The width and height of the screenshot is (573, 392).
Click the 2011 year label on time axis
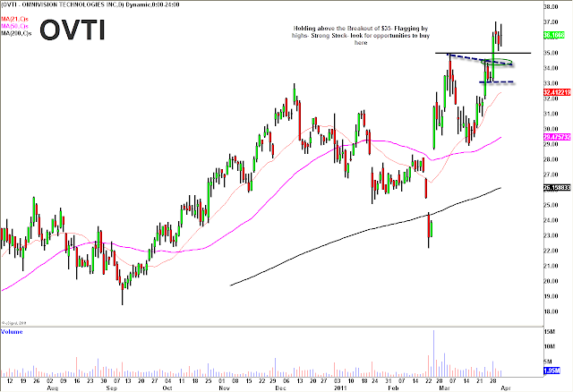click(x=338, y=388)
